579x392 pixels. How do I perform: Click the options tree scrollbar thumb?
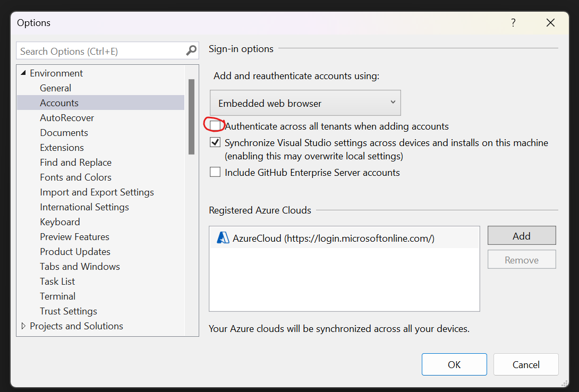click(191, 117)
